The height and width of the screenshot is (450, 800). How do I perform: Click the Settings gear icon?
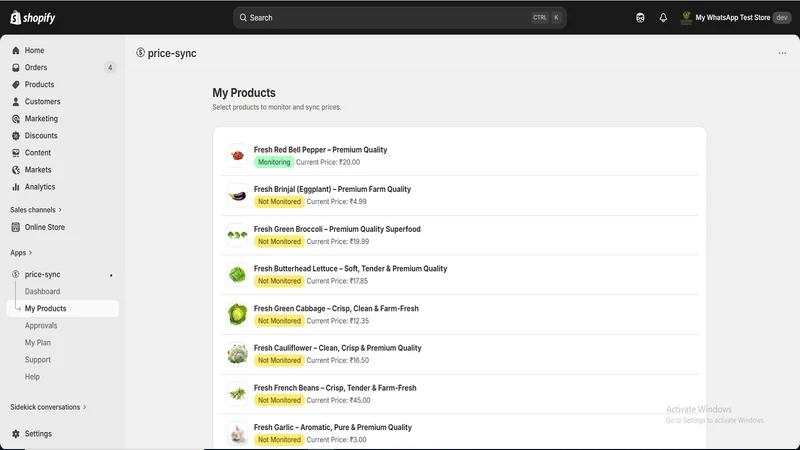coord(16,434)
